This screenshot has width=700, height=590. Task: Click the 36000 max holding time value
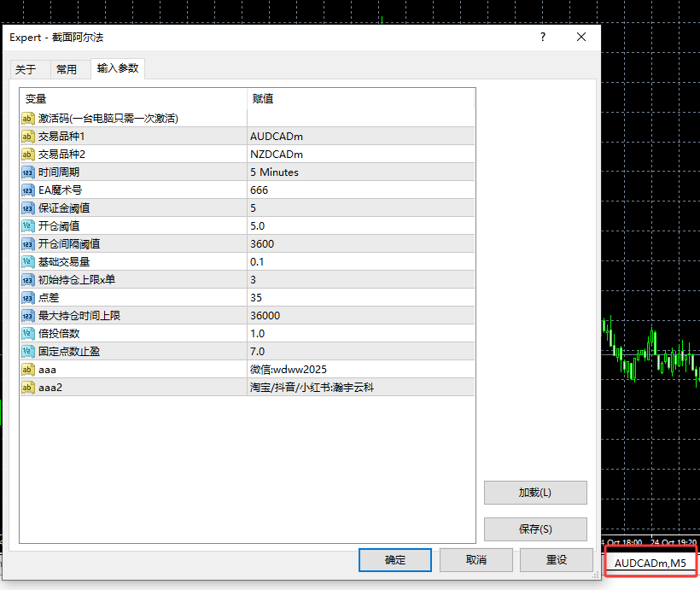click(x=361, y=316)
